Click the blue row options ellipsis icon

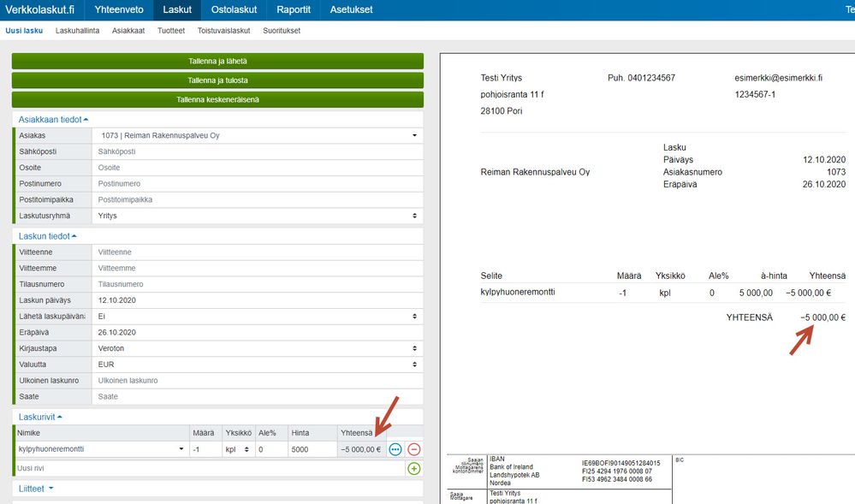coord(395,449)
